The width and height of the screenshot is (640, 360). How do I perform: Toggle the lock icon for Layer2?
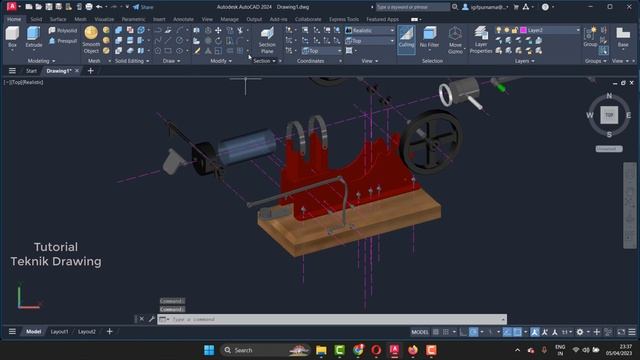point(515,30)
